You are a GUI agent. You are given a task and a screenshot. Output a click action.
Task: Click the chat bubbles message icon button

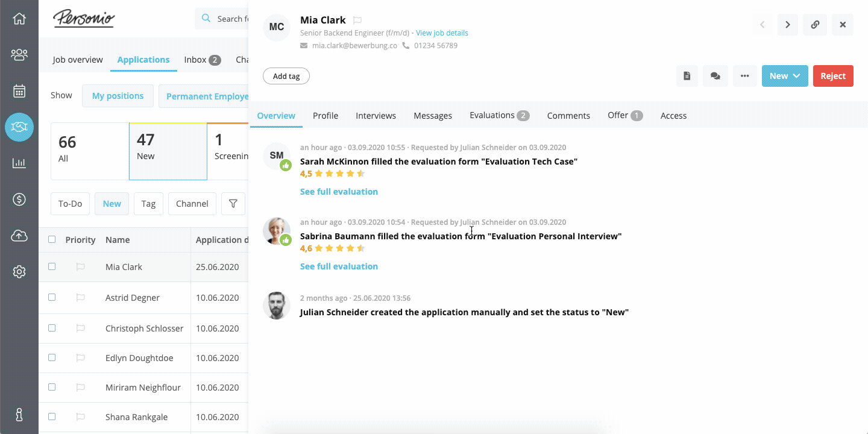point(715,76)
